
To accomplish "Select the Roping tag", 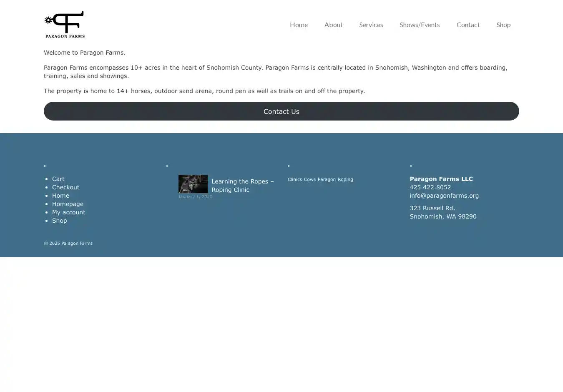I will 345,179.
